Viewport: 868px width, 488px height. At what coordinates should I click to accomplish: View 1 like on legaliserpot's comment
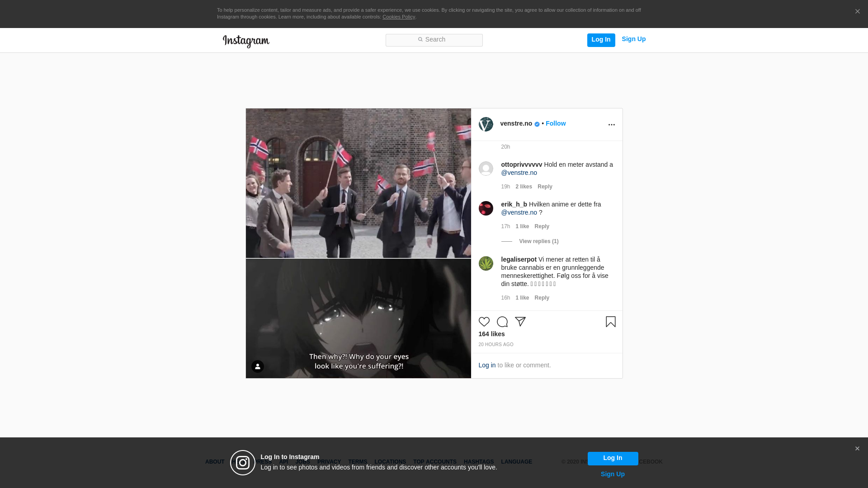coord(522,298)
